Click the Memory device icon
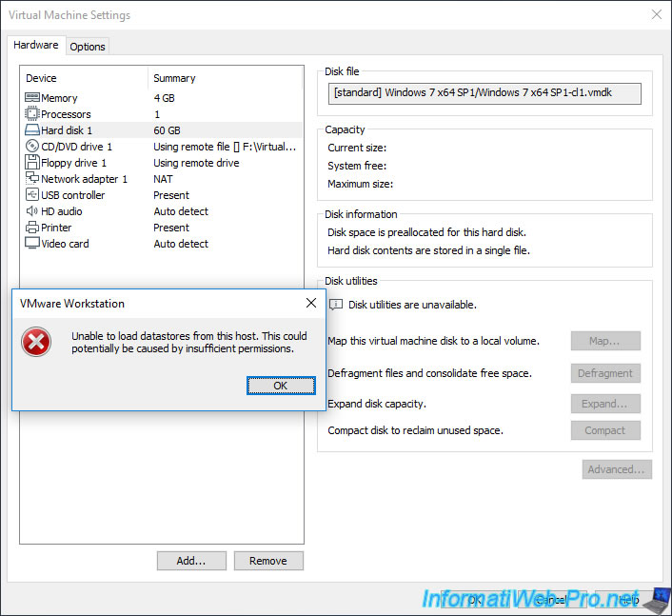Viewport: 672px width, 616px height. pyautogui.click(x=32, y=98)
